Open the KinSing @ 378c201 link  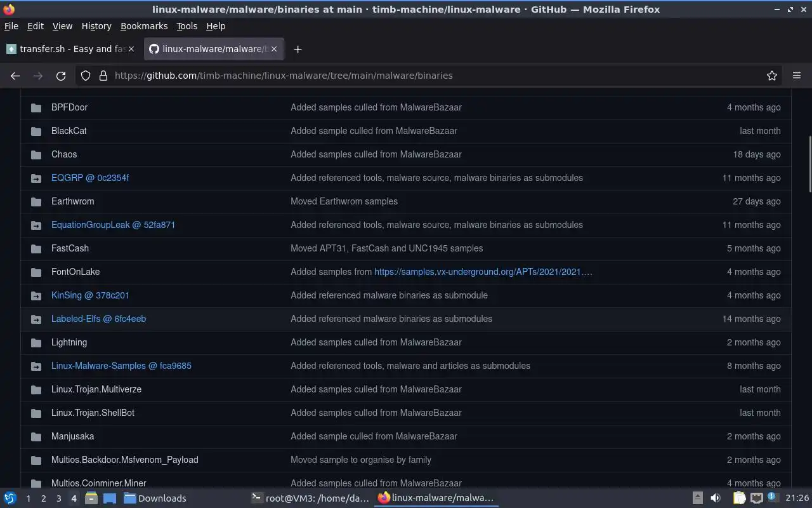click(90, 295)
